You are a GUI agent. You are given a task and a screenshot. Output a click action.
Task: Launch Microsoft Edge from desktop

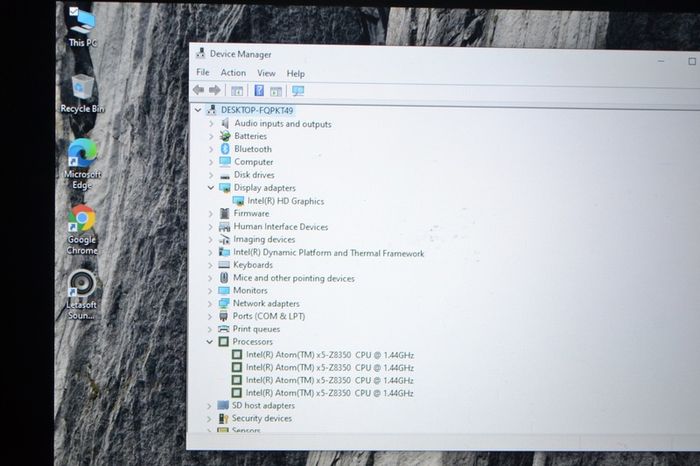click(82, 164)
